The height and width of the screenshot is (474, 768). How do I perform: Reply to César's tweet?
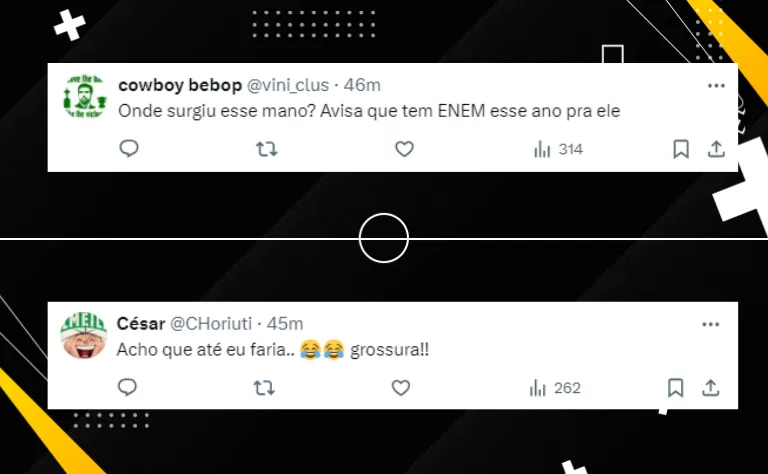coord(127,387)
